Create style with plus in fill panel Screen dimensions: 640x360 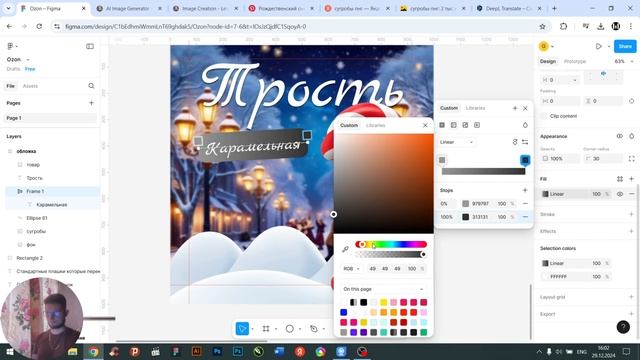coord(515,108)
